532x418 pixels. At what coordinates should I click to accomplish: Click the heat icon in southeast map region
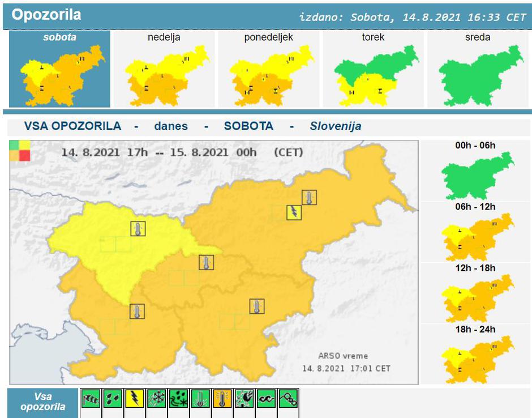[x=257, y=306]
